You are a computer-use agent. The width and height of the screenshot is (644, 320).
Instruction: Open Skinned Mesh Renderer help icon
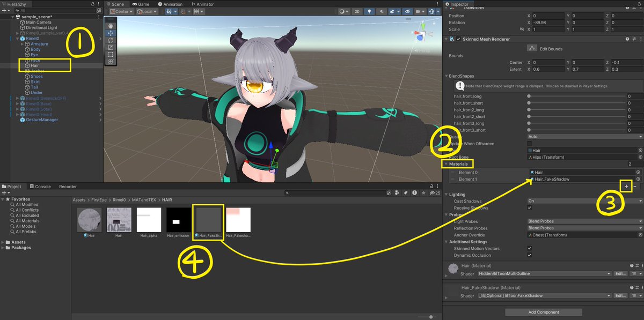point(627,39)
